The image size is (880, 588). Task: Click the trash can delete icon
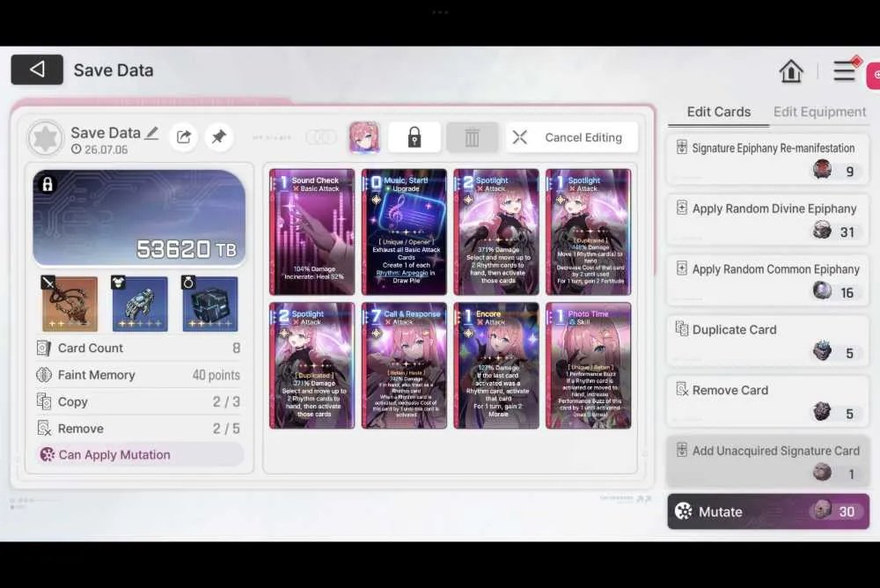tap(472, 137)
